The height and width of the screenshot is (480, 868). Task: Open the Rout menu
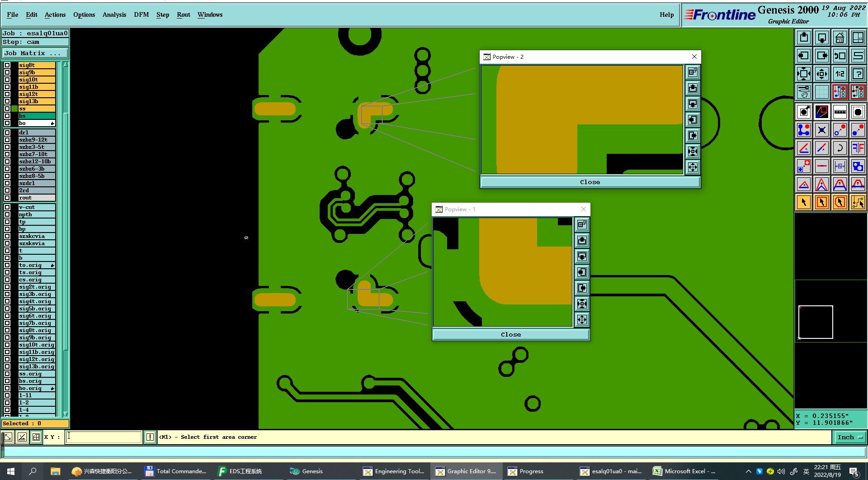tap(184, 14)
